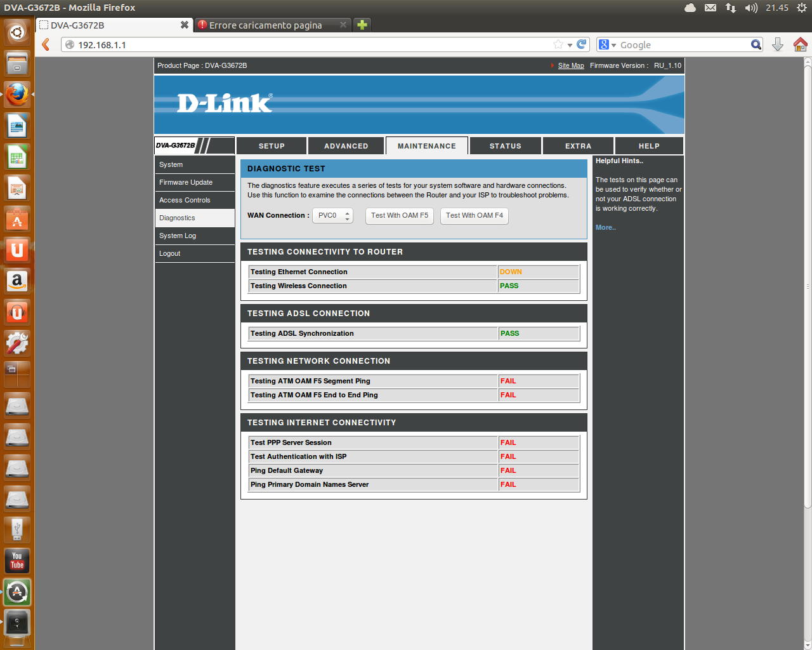The image size is (812, 650).
Task: Launch LibreOffice Impress from the dock
Action: pyautogui.click(x=17, y=188)
